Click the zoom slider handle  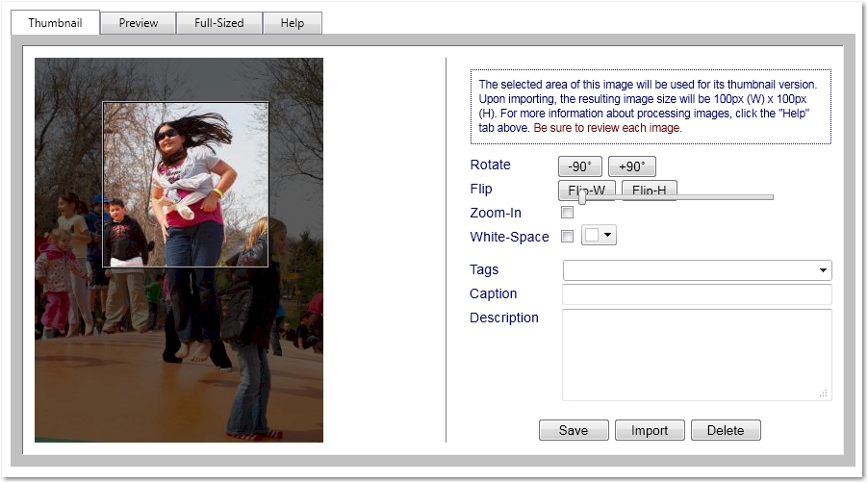tap(582, 196)
